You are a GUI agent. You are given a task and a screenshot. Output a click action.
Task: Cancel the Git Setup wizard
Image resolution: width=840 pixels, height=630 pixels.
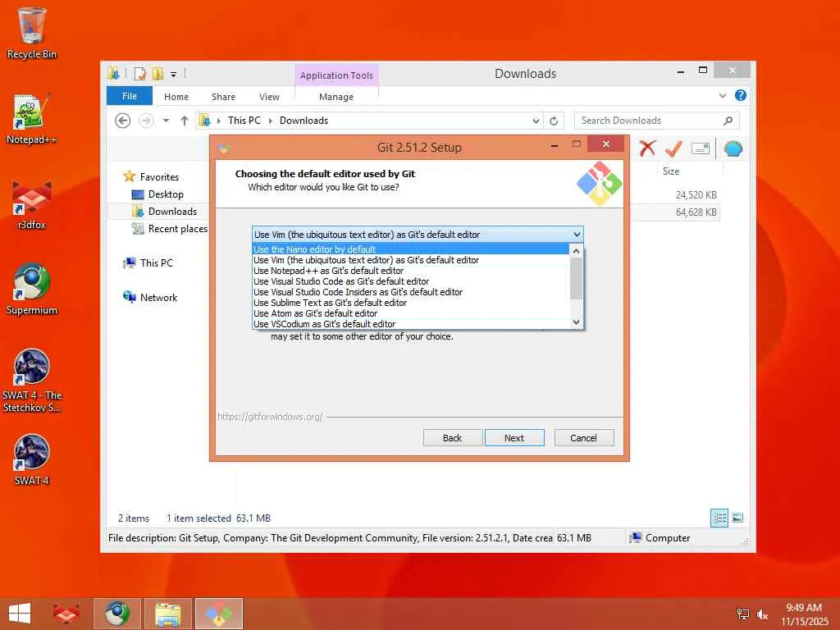click(583, 438)
